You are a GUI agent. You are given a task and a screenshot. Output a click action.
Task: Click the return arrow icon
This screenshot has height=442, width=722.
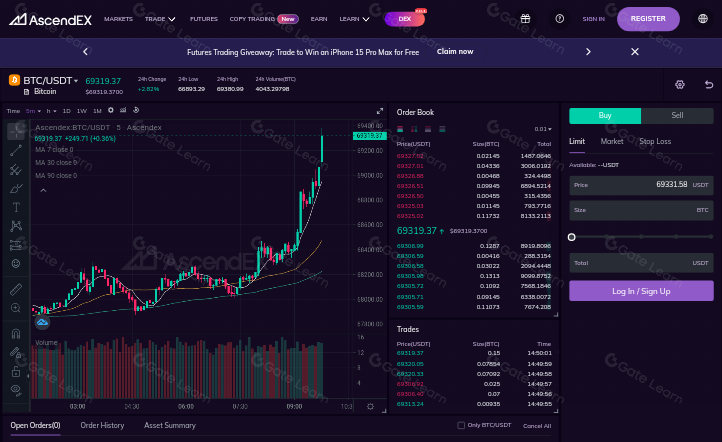click(709, 85)
